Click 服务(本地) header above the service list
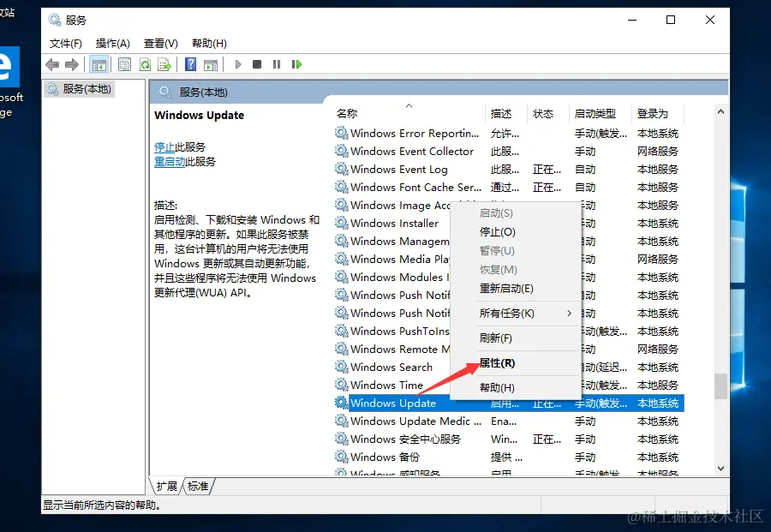 pos(203,93)
